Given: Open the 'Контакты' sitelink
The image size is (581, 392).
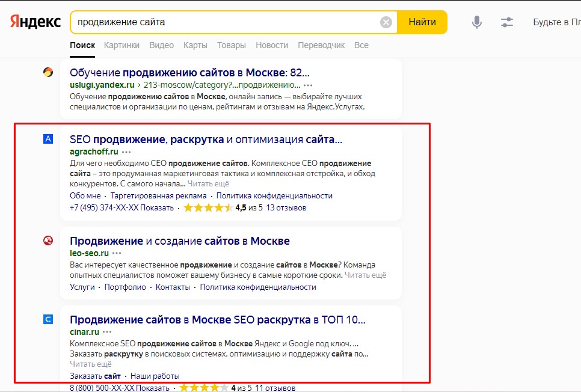Looking at the screenshot, I should click(173, 287).
